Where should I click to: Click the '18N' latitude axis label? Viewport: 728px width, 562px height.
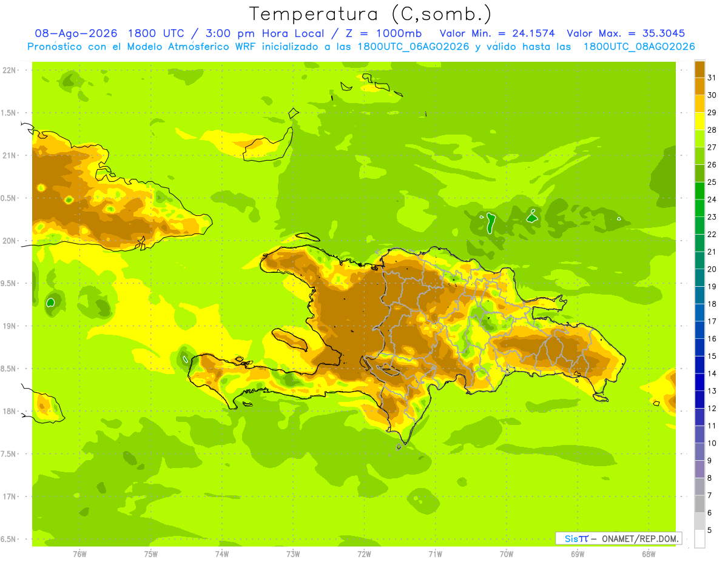point(8,411)
